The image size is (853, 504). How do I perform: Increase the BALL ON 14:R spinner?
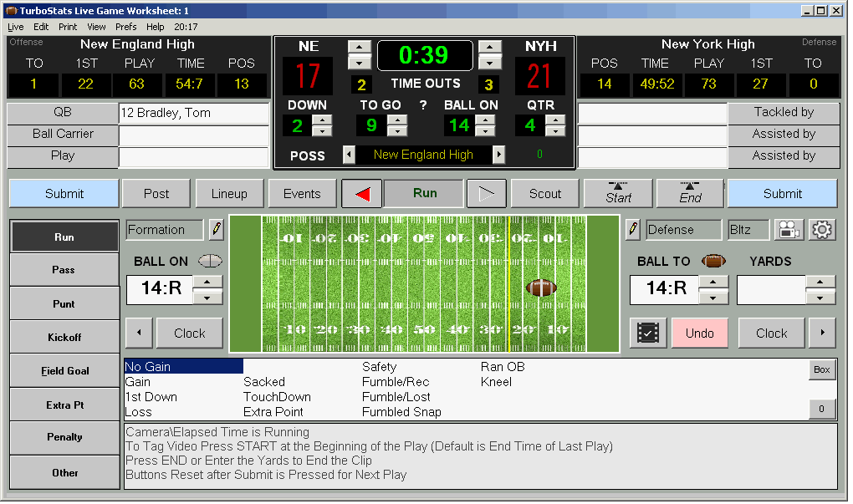[207, 282]
